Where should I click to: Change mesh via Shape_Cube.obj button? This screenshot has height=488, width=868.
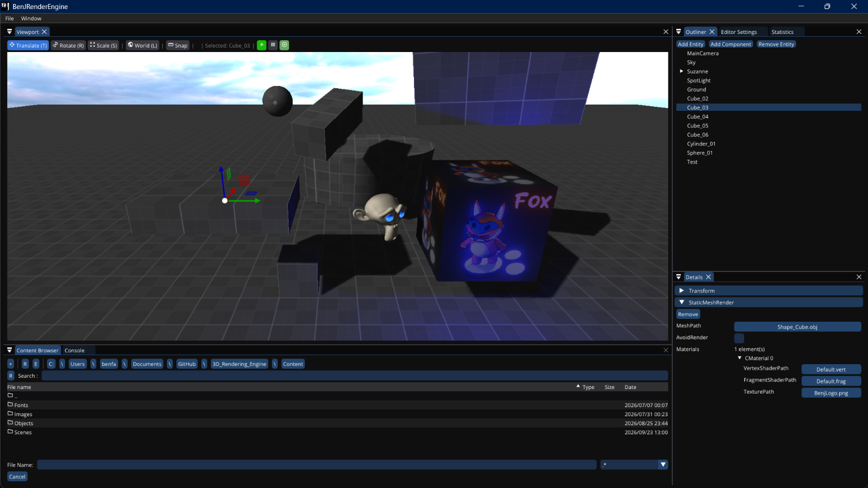tap(797, 327)
